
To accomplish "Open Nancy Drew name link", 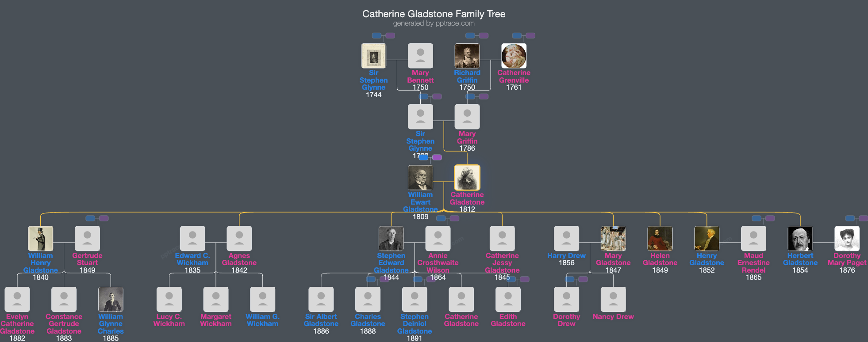I will pos(613,317).
